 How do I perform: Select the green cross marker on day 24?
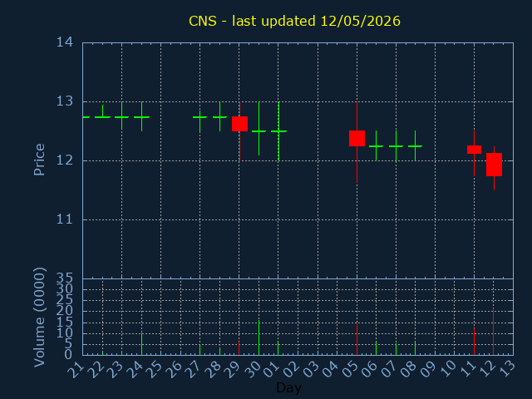click(x=142, y=116)
